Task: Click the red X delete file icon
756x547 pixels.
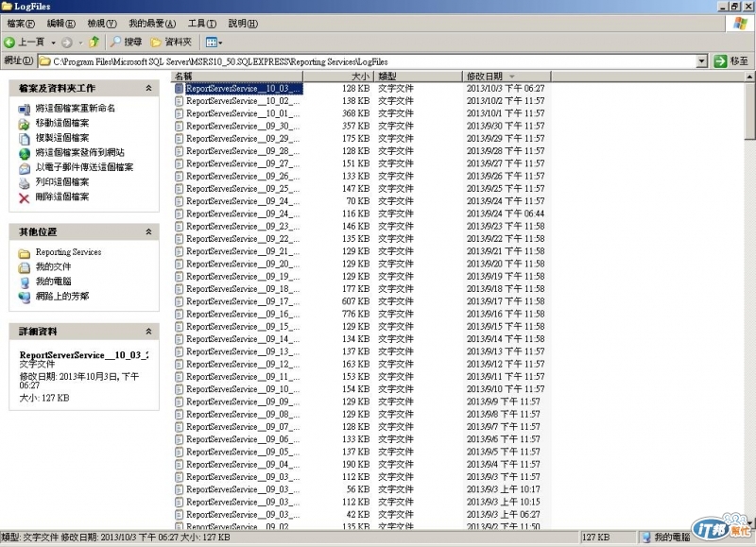Action: [25, 198]
